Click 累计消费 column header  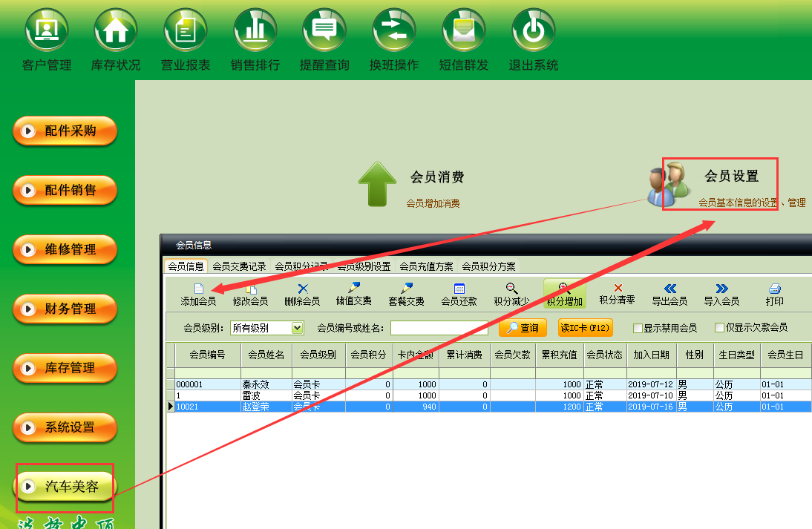[465, 355]
